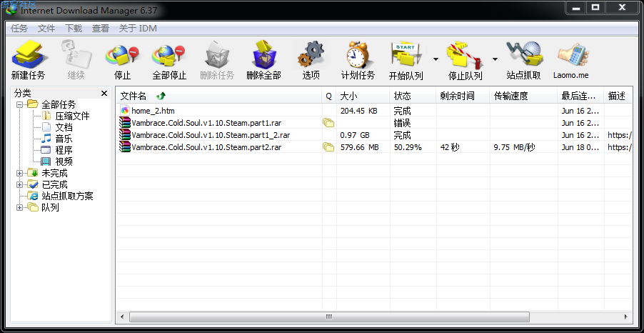Select 队列 tree item
The height and width of the screenshot is (333, 644).
coord(50,208)
